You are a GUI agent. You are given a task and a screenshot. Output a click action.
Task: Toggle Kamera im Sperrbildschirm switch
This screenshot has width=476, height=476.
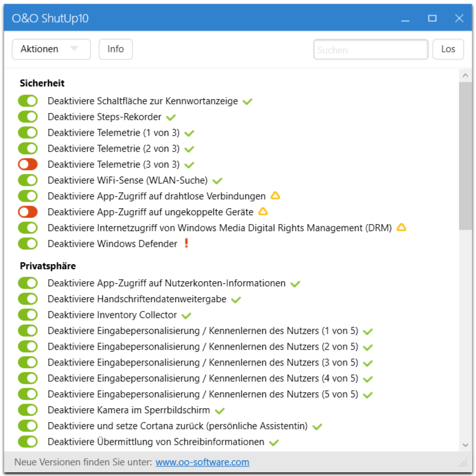click(x=28, y=410)
